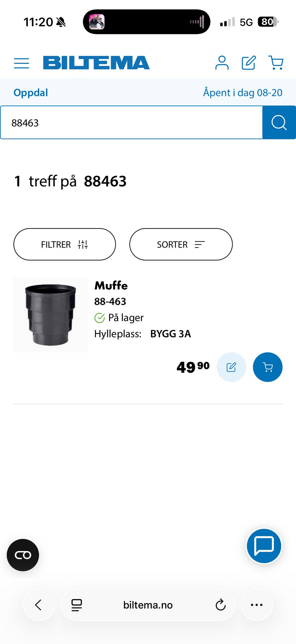Image resolution: width=296 pixels, height=644 pixels.
Task: Open the FILTRER filter options
Action: coord(64,245)
